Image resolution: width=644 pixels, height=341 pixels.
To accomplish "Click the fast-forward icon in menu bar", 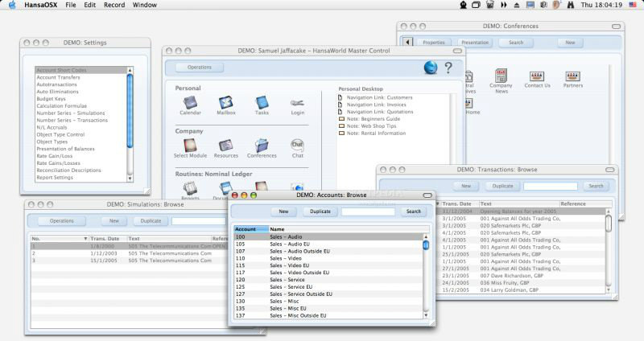I will tap(504, 5).
